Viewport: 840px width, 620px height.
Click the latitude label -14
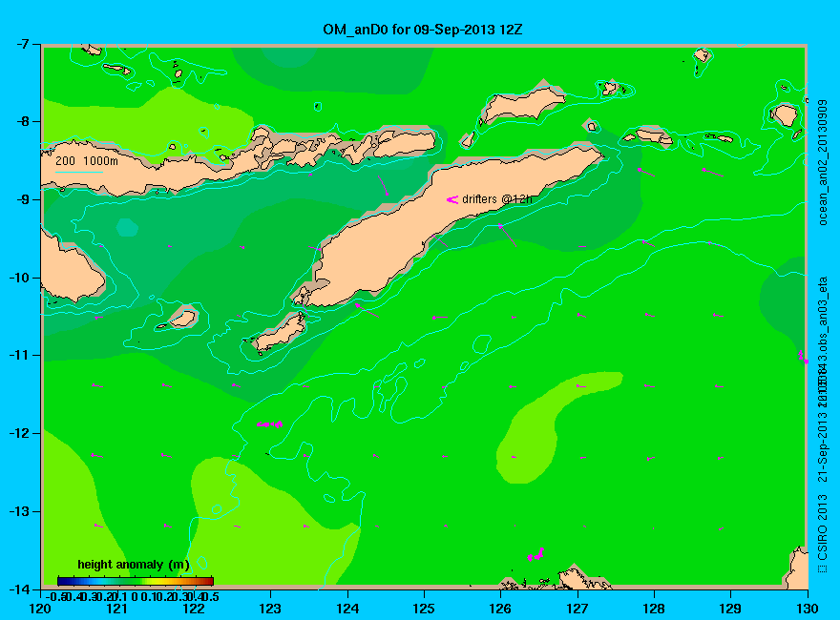(18, 589)
